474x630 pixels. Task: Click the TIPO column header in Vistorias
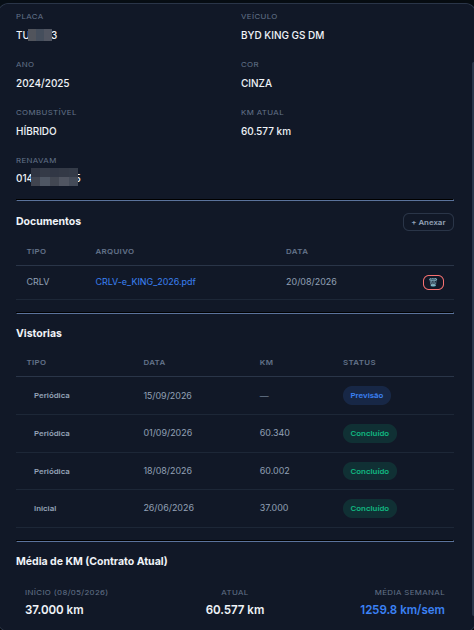[36, 362]
